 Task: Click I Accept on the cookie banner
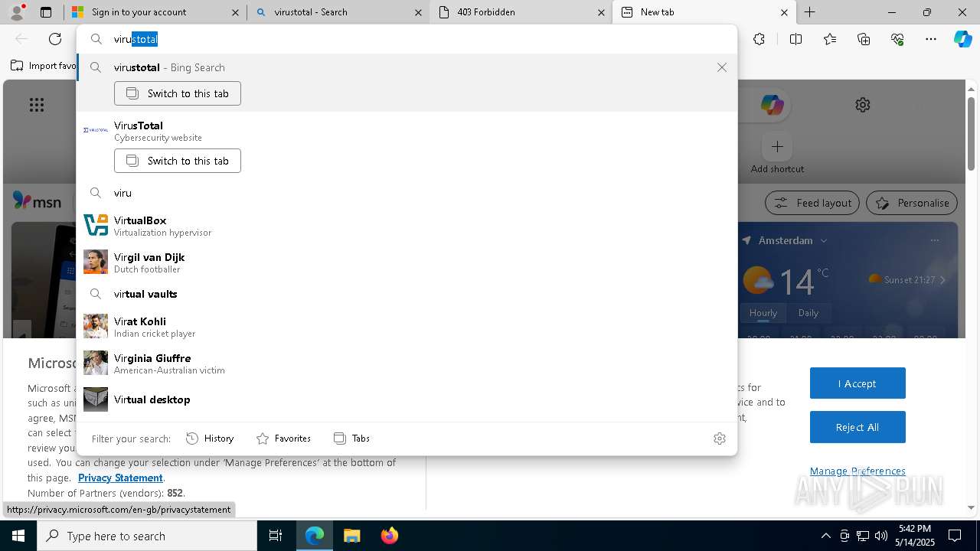(857, 383)
